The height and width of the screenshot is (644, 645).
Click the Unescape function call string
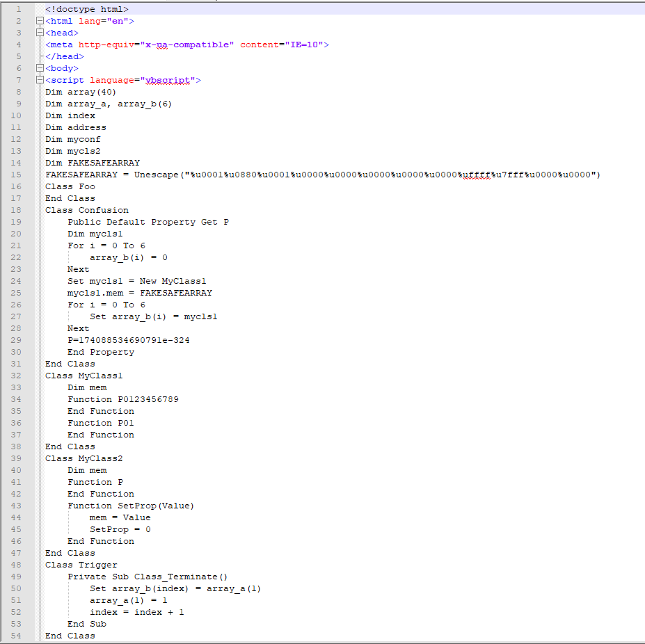click(x=367, y=175)
